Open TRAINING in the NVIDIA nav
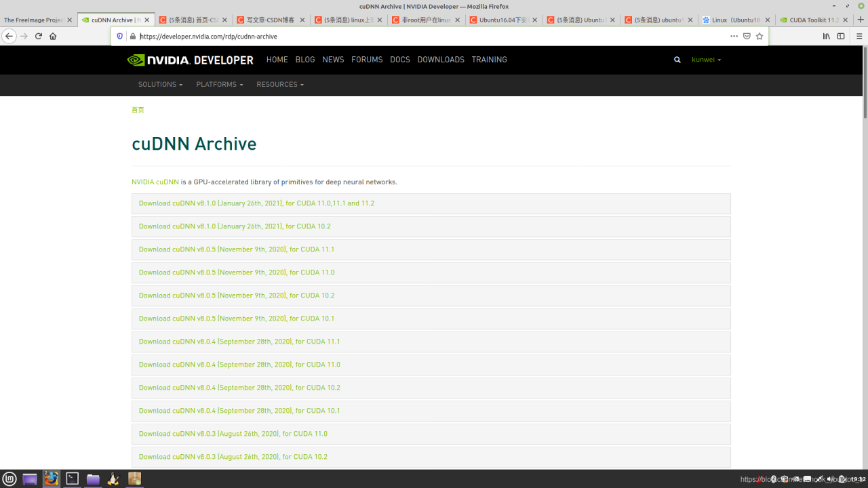This screenshot has height=488, width=868. click(x=490, y=60)
